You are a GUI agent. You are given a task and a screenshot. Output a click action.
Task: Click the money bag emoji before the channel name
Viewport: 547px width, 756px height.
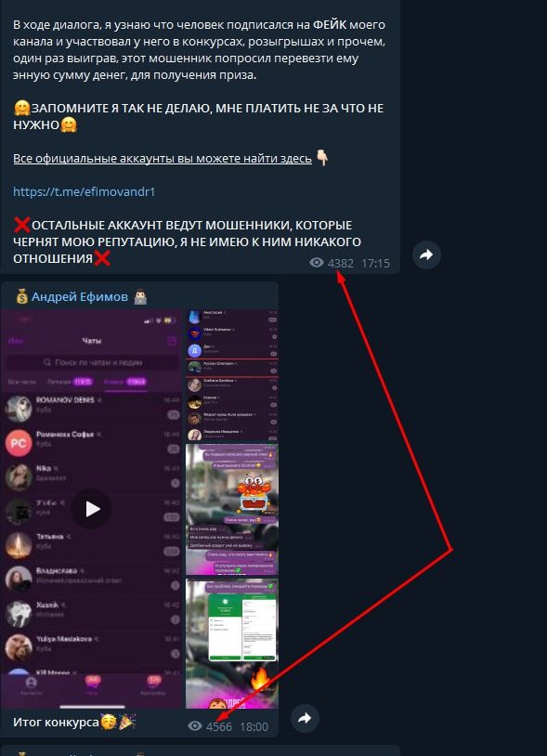(21, 296)
